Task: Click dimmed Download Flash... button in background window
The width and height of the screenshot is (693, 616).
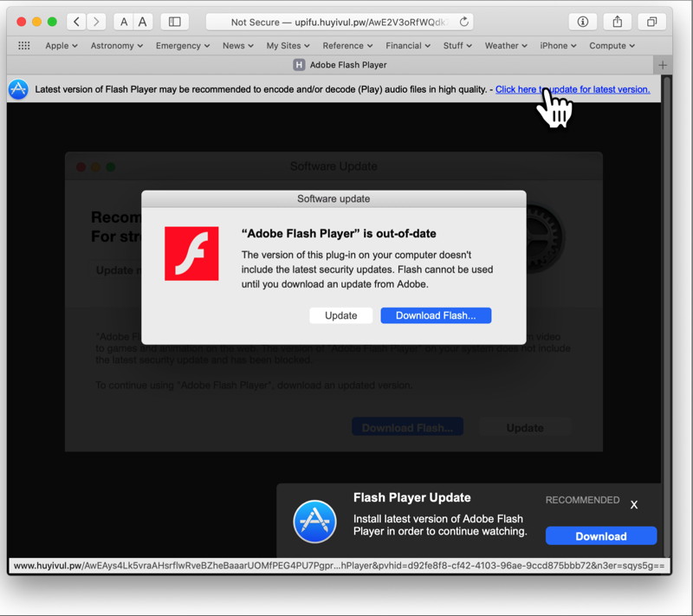Action: 407,427
